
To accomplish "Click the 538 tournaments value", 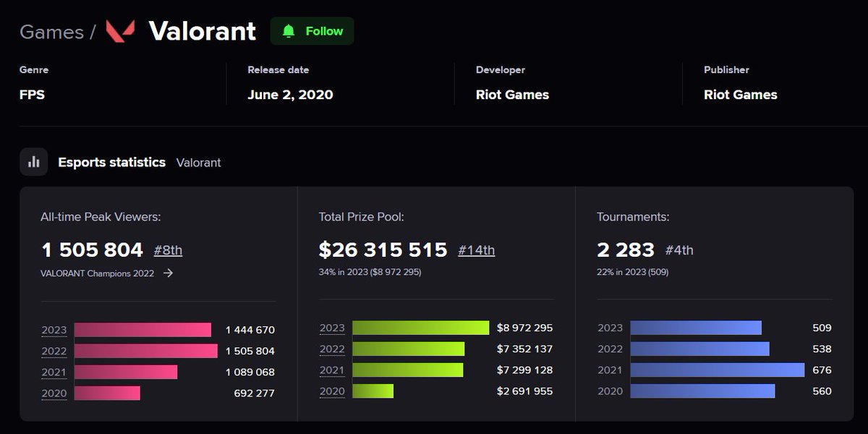I will coord(822,349).
